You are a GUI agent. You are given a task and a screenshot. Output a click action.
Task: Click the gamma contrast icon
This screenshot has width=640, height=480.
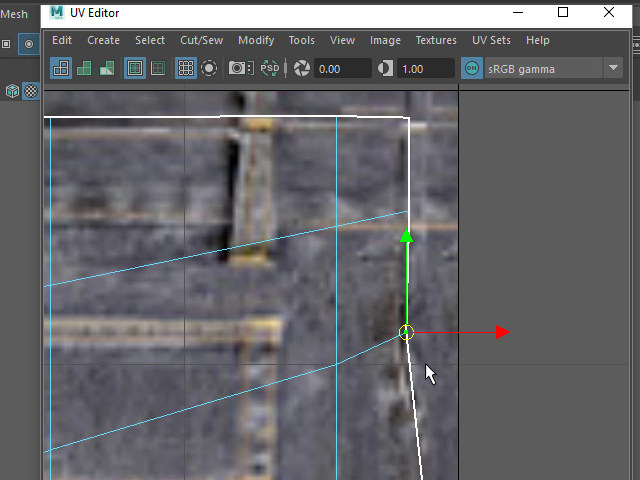pyautogui.click(x=386, y=68)
